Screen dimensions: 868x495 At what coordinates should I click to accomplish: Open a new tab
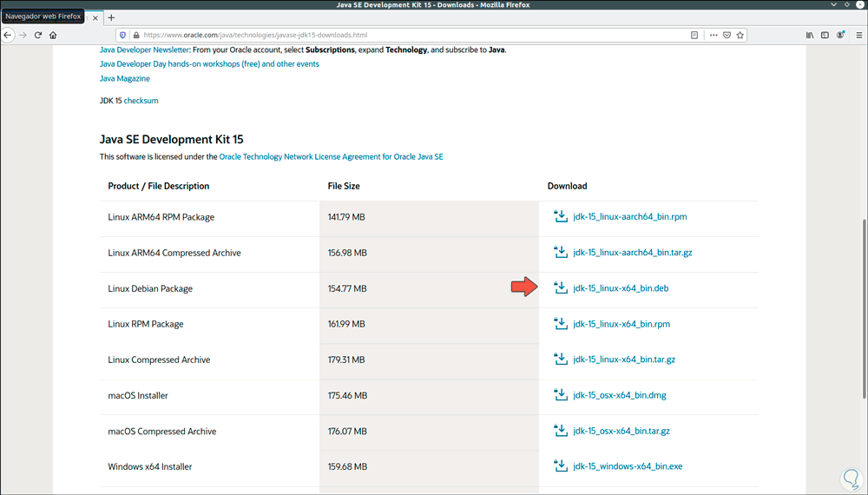[111, 17]
